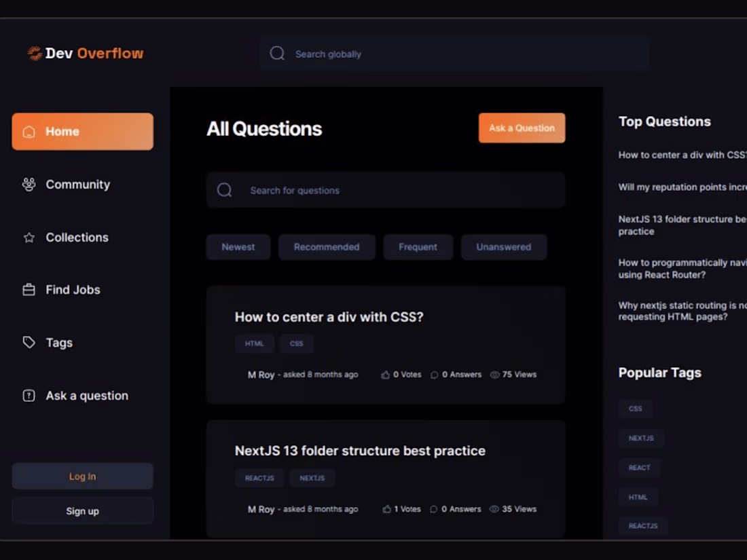
Task: Select the Unanswered filter
Action: click(504, 247)
